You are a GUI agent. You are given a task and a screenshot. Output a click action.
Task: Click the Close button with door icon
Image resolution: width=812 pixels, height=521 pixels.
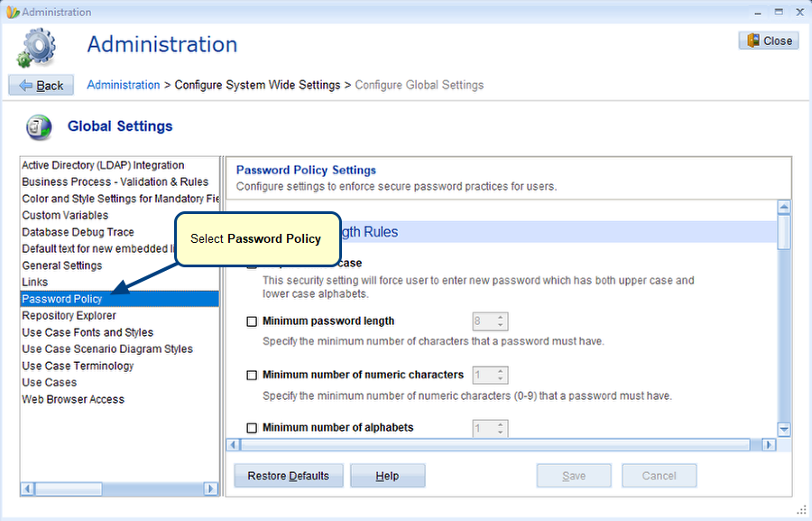pos(768,41)
